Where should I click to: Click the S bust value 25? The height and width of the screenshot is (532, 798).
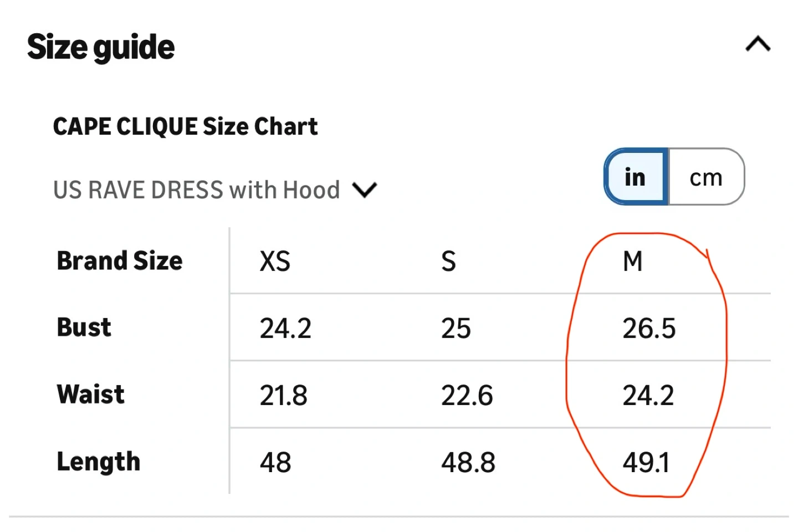[x=456, y=328]
